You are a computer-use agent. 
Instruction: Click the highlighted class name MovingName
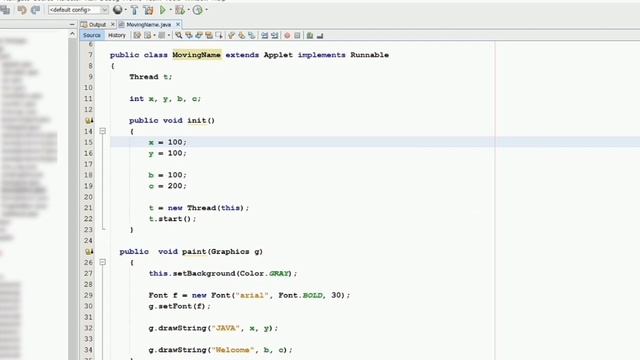click(x=196, y=55)
